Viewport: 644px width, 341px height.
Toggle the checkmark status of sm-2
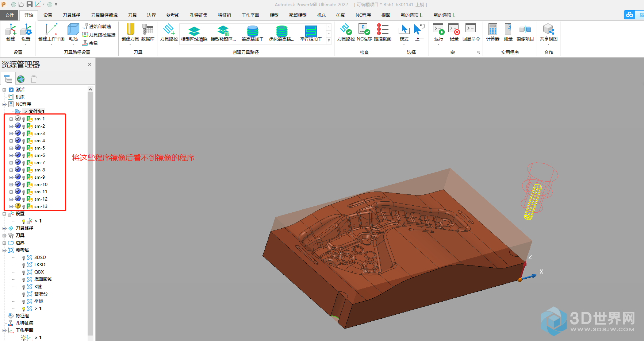pos(18,126)
